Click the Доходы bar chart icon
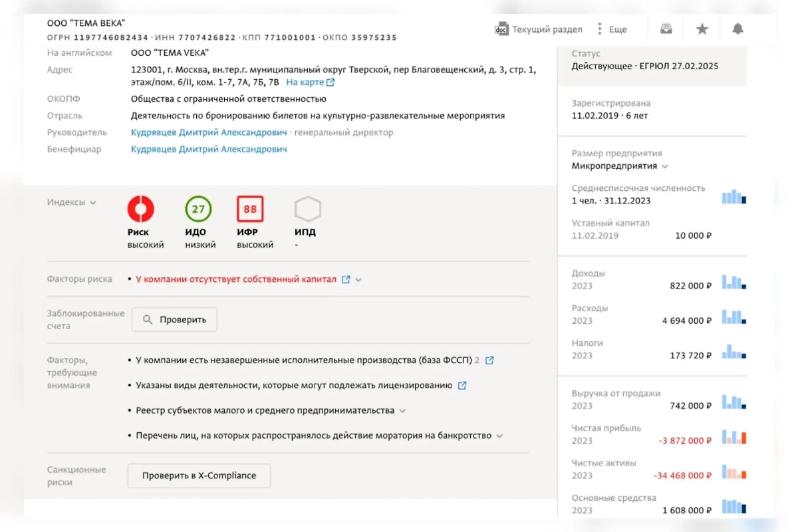The image size is (798, 532). 733,282
